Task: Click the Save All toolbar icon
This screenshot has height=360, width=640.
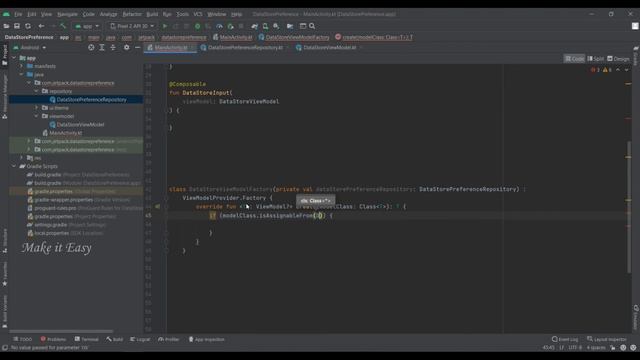Action: click(17, 26)
